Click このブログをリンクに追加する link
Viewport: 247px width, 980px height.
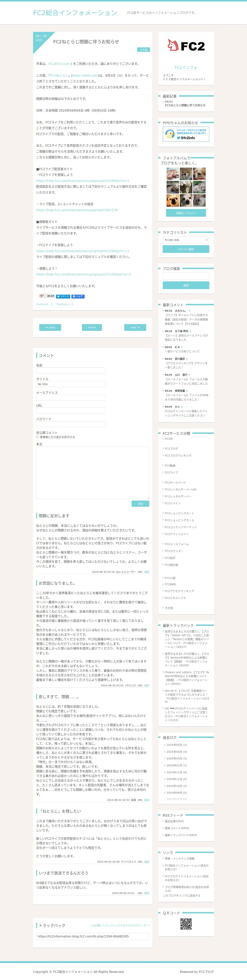(x=182, y=896)
